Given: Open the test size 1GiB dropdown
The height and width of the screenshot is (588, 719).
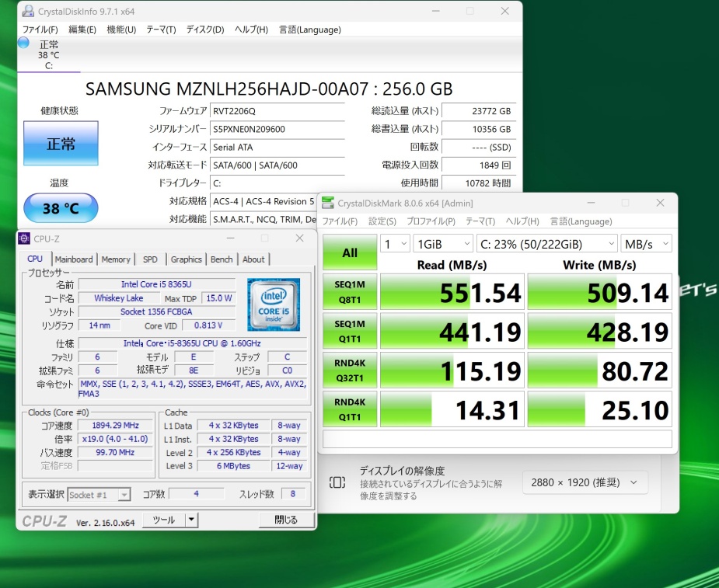Looking at the screenshot, I should pos(442,244).
